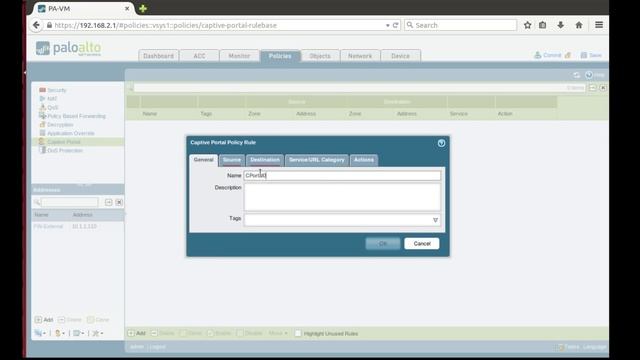Open the user object dropdown at sidebar bottom
The width and height of the screenshot is (640, 360).
coord(60,333)
